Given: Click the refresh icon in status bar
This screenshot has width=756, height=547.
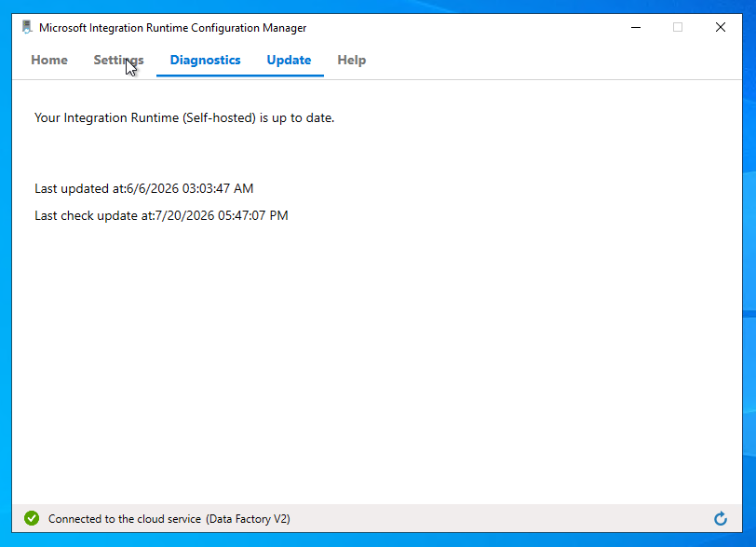Looking at the screenshot, I should 721,518.
